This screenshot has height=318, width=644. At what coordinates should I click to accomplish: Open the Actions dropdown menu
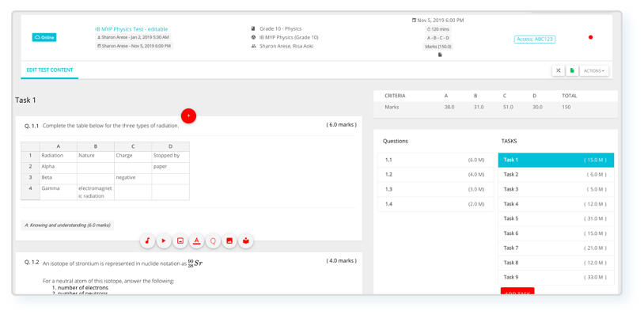594,70
